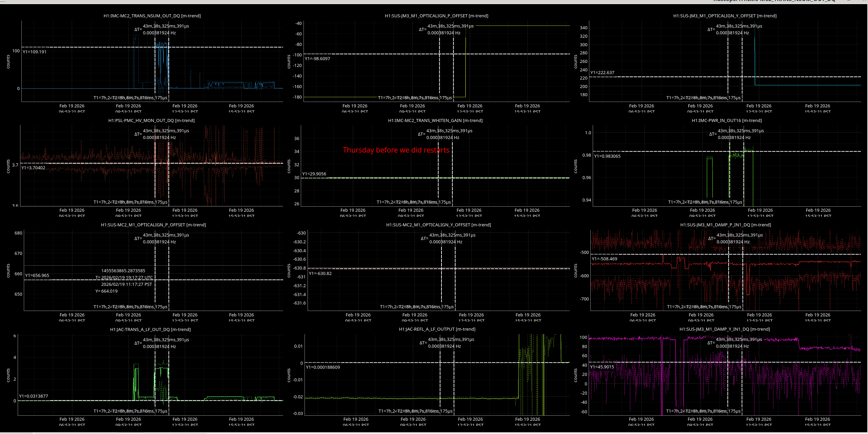The image size is (868, 434).
Task: Click the Y1=109.191 cursor label
Action: pos(34,52)
